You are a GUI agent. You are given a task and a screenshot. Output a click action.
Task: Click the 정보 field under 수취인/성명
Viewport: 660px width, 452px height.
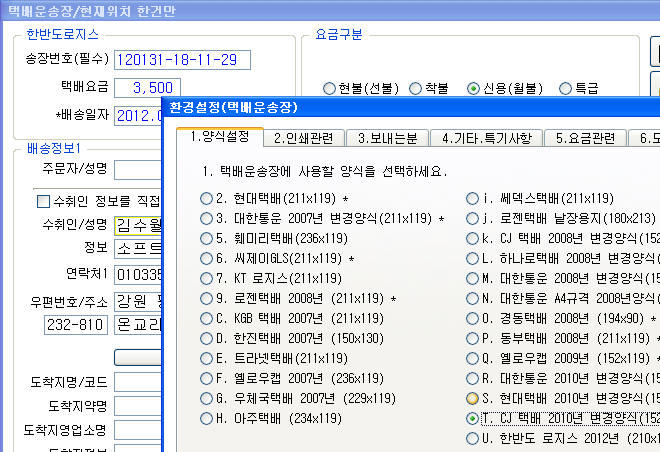point(138,249)
